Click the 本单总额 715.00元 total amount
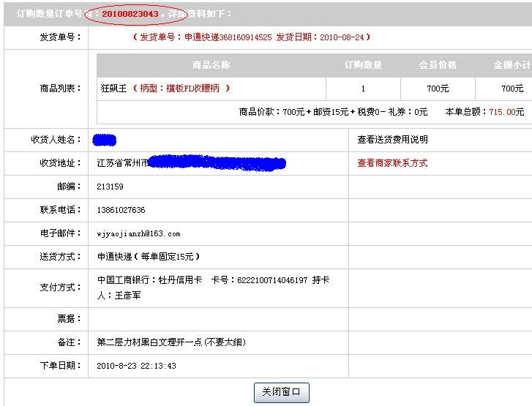The height and width of the screenshot is (406, 532). 484,112
